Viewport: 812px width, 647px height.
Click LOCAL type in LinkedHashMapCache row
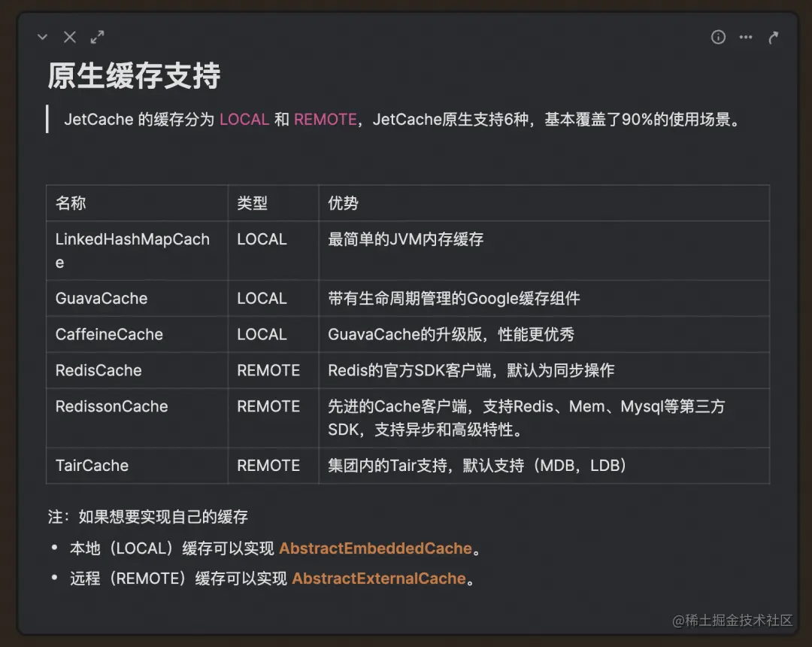pos(274,251)
